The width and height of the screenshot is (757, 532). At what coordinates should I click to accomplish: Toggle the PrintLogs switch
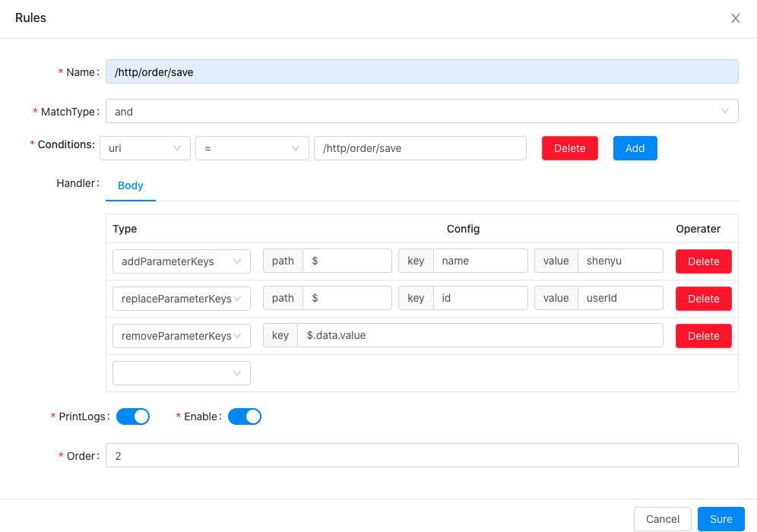(133, 416)
